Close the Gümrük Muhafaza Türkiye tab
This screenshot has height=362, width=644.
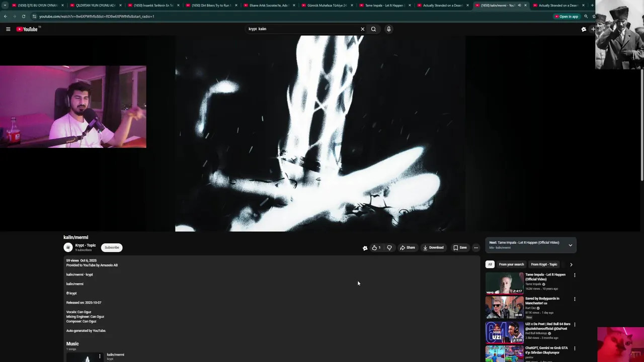(352, 6)
